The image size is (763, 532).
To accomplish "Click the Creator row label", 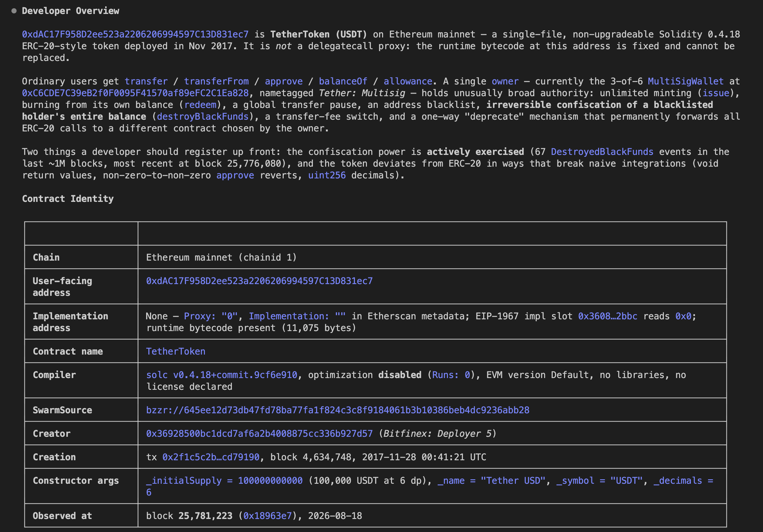I will (x=51, y=434).
